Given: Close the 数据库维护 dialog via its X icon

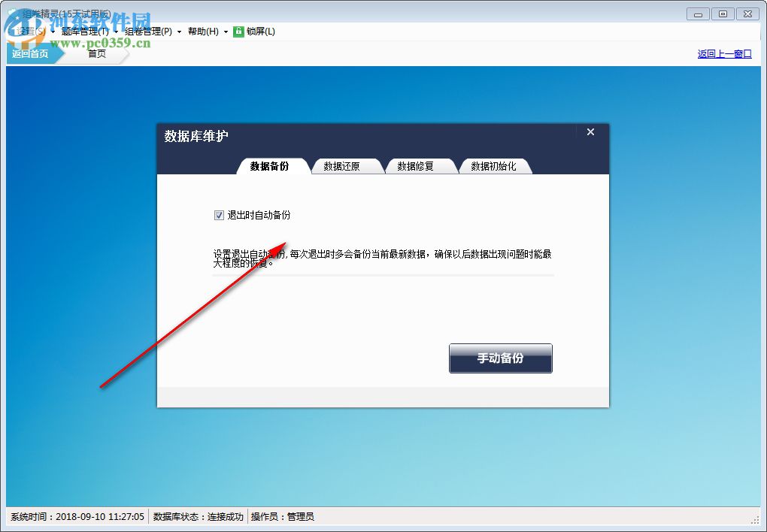Looking at the screenshot, I should coord(590,131).
